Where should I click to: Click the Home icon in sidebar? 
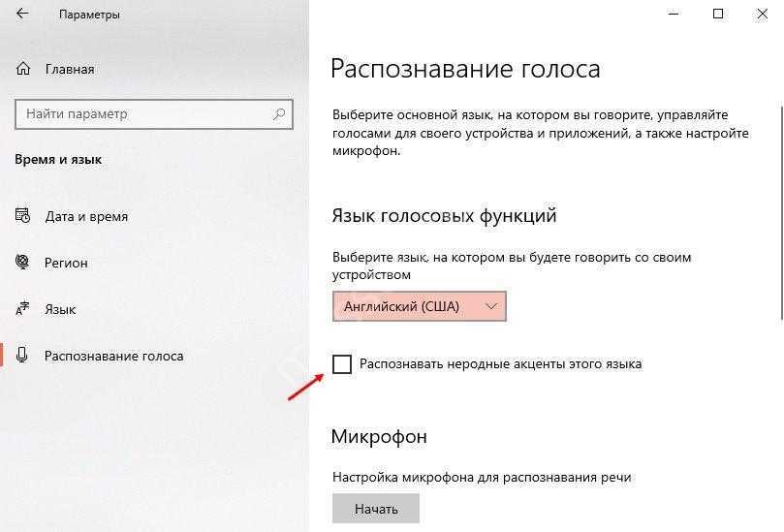point(23,70)
